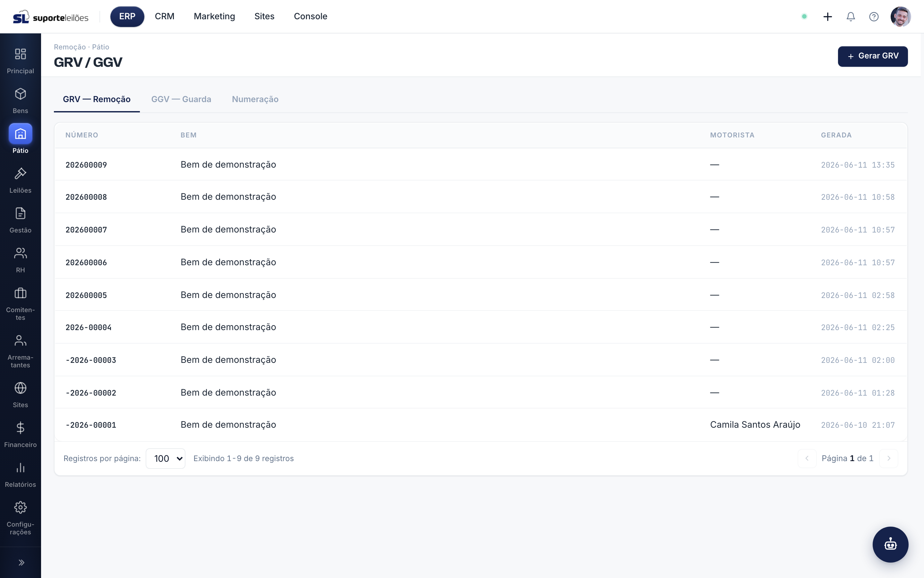The width and height of the screenshot is (924, 578).
Task: Click date 2026-06-11 10:58
Action: tap(858, 197)
